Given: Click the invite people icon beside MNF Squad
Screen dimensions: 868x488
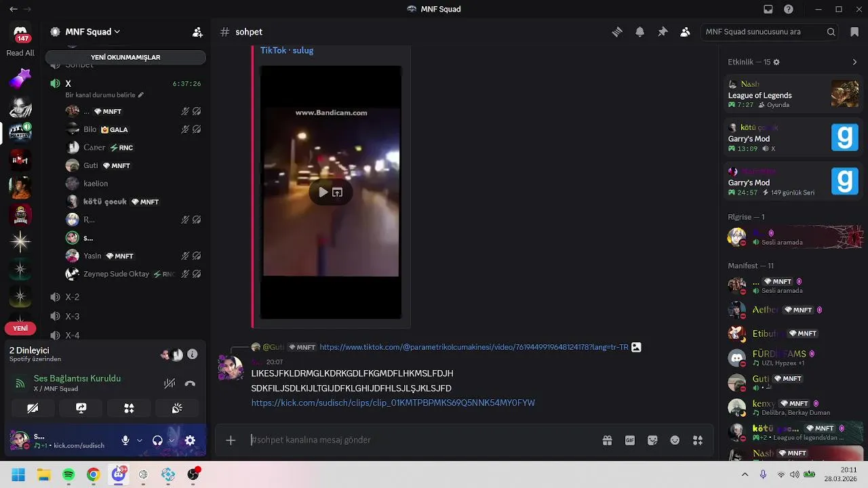Looking at the screenshot, I should [x=197, y=32].
